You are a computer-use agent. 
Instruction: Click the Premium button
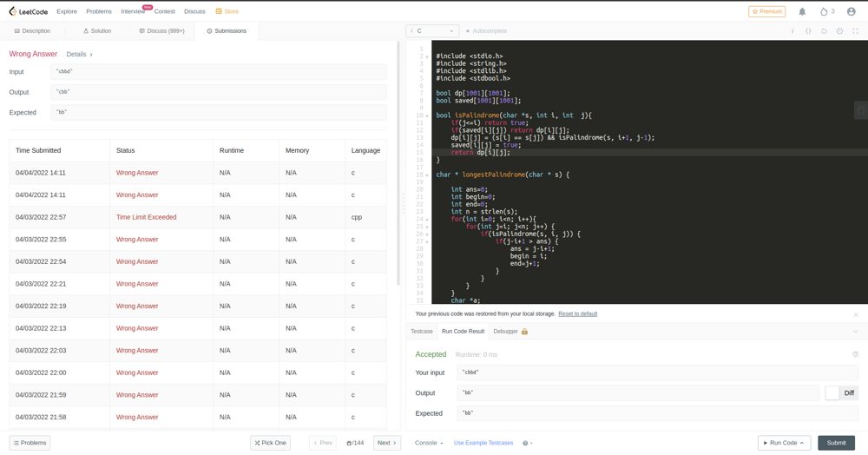click(x=766, y=11)
